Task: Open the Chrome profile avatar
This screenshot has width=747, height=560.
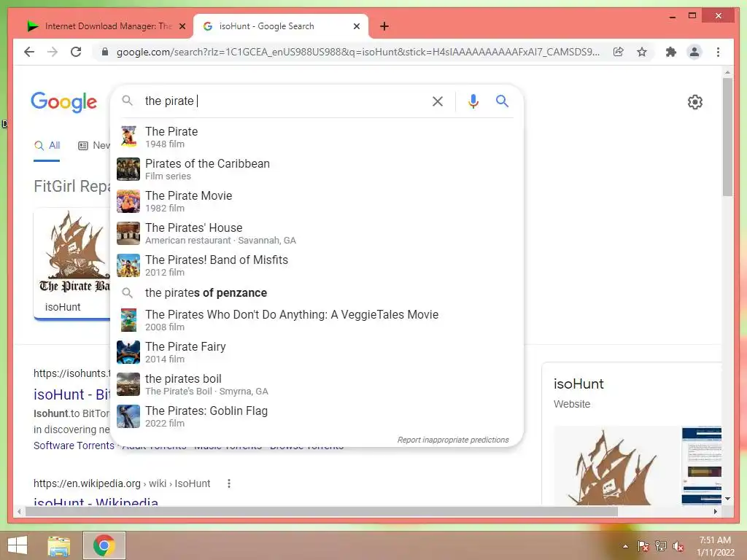Action: coord(694,52)
